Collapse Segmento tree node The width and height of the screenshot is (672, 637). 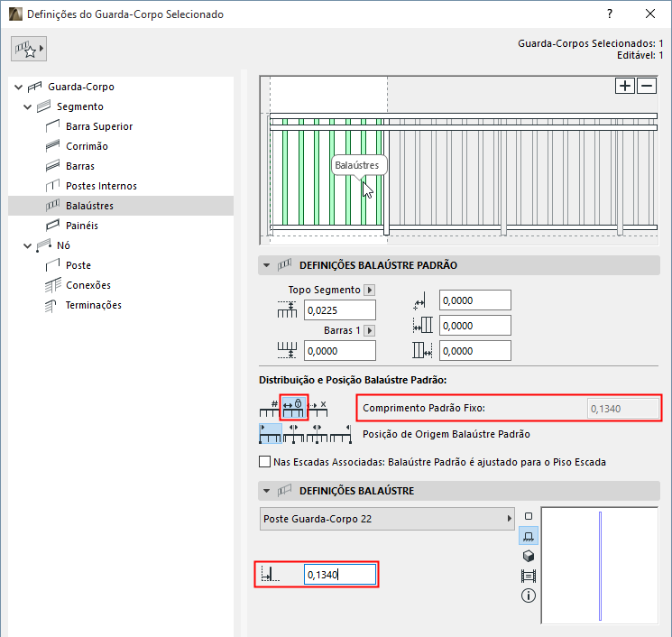pyautogui.click(x=27, y=106)
